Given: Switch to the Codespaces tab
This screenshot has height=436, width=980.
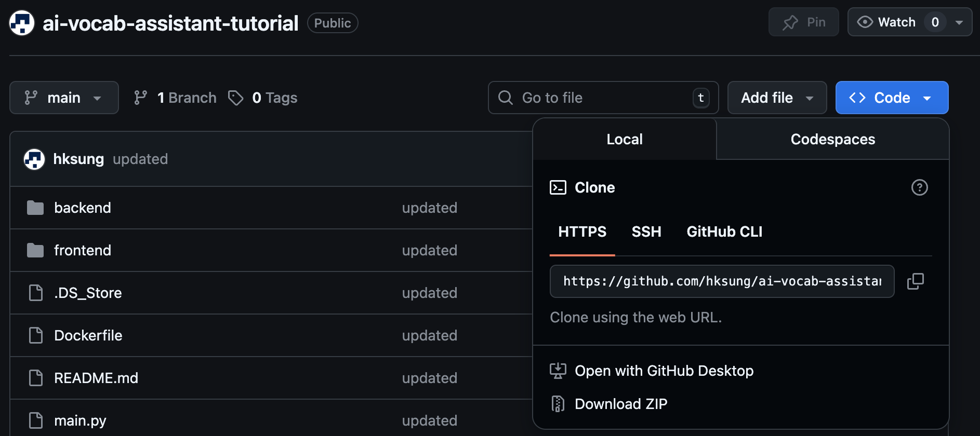Looking at the screenshot, I should coord(832,139).
